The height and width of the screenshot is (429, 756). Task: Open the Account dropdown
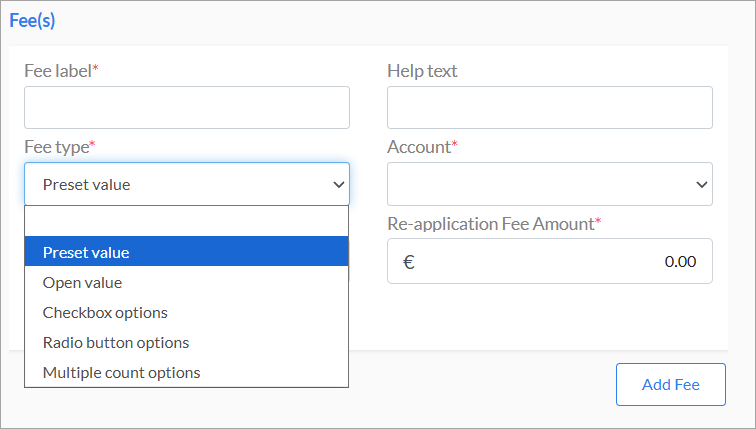click(550, 184)
